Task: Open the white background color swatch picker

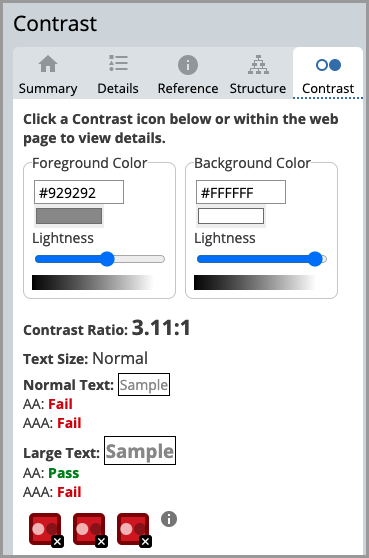Action: pos(231,216)
